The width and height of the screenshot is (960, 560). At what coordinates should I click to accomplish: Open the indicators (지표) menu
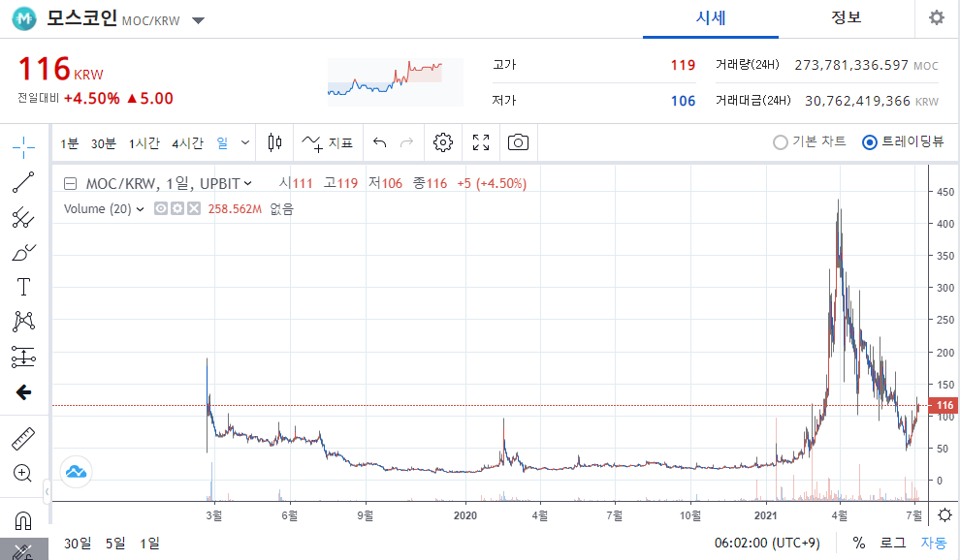[x=328, y=142]
